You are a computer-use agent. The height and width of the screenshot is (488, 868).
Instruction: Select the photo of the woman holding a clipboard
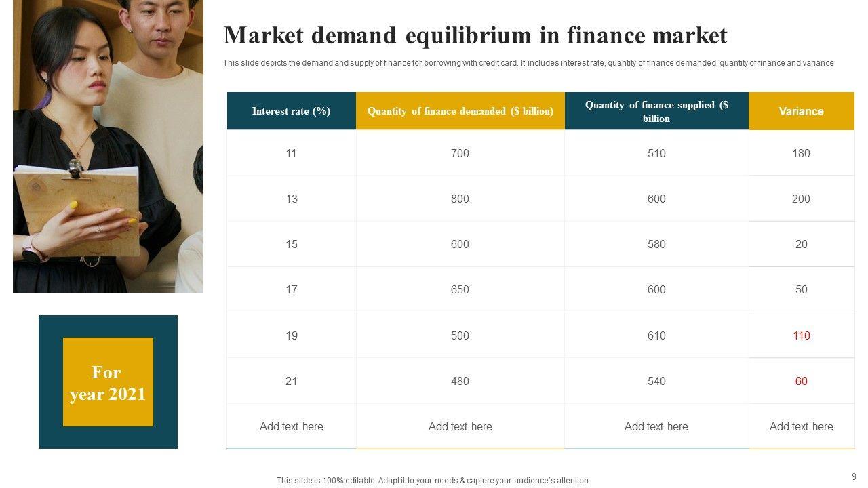[x=108, y=146]
